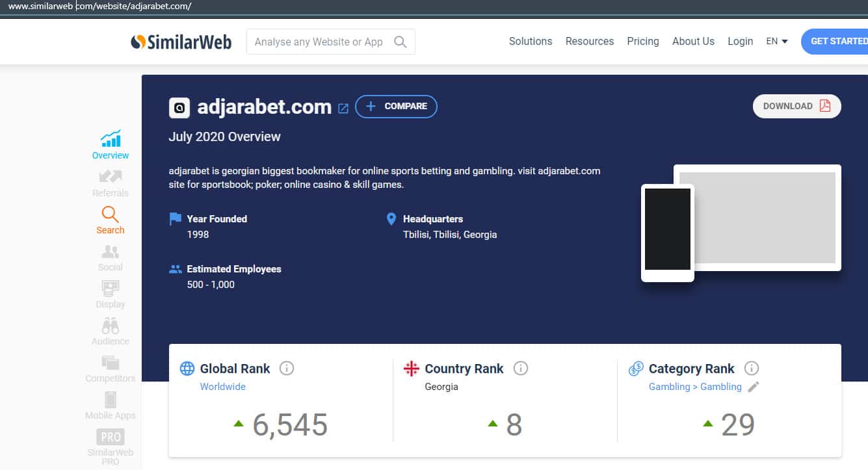Follow the Gambling > Gambling category link
The image size is (868, 470).
(695, 387)
